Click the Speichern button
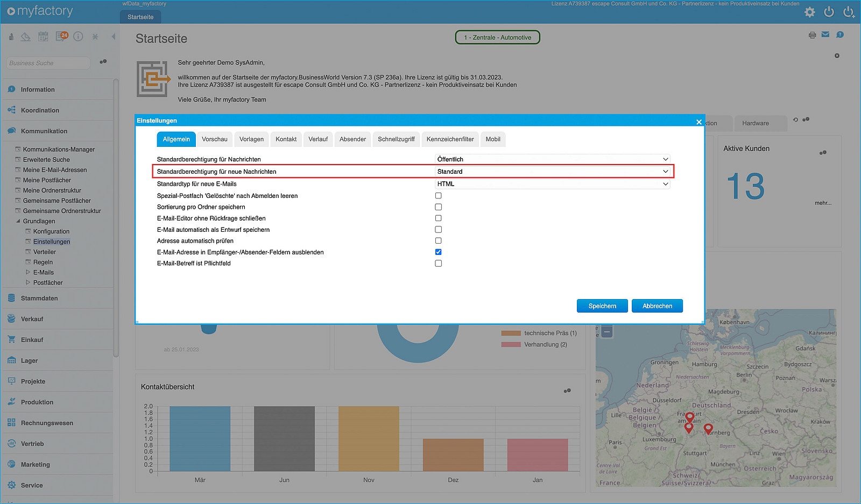861x504 pixels. [602, 306]
